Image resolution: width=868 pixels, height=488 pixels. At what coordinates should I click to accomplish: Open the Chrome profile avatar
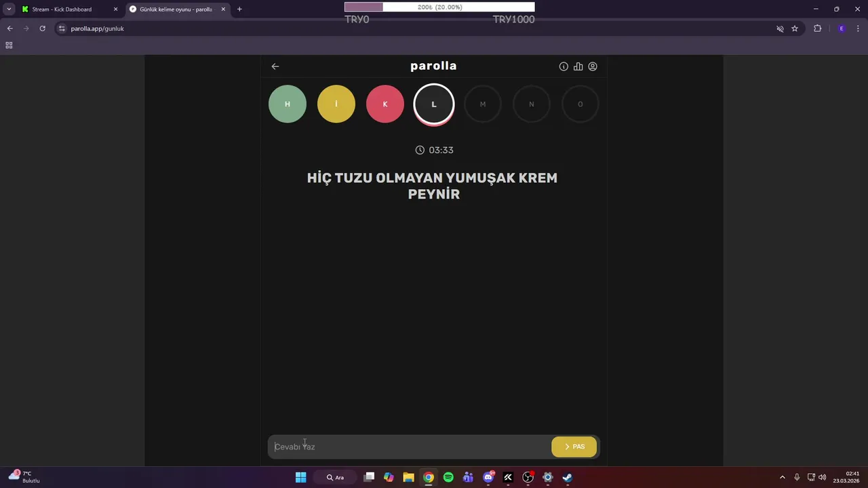click(x=842, y=28)
